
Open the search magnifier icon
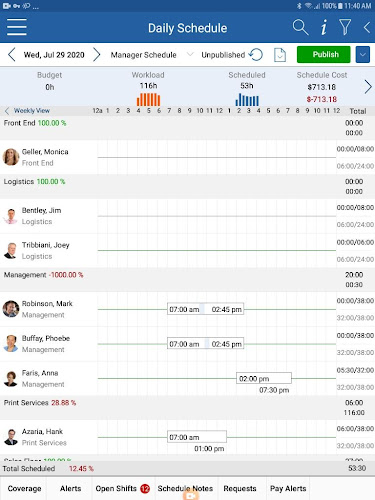tap(300, 27)
